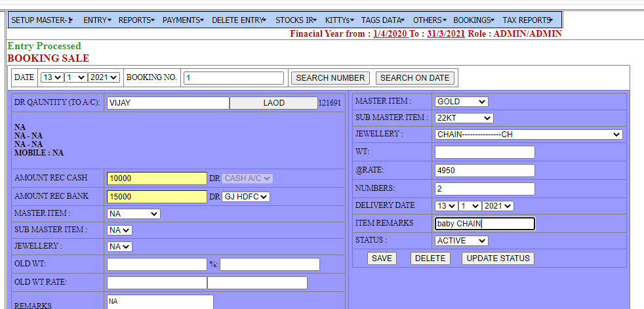Click the SEARCH NUMBER button
The height and width of the screenshot is (309, 644).
coord(330,77)
